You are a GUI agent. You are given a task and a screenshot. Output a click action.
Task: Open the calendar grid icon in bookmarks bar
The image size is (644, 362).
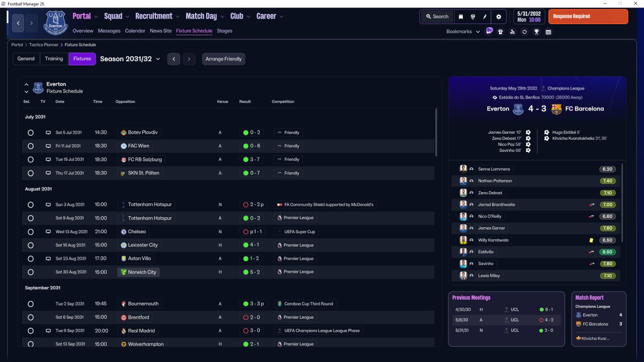tap(548, 32)
